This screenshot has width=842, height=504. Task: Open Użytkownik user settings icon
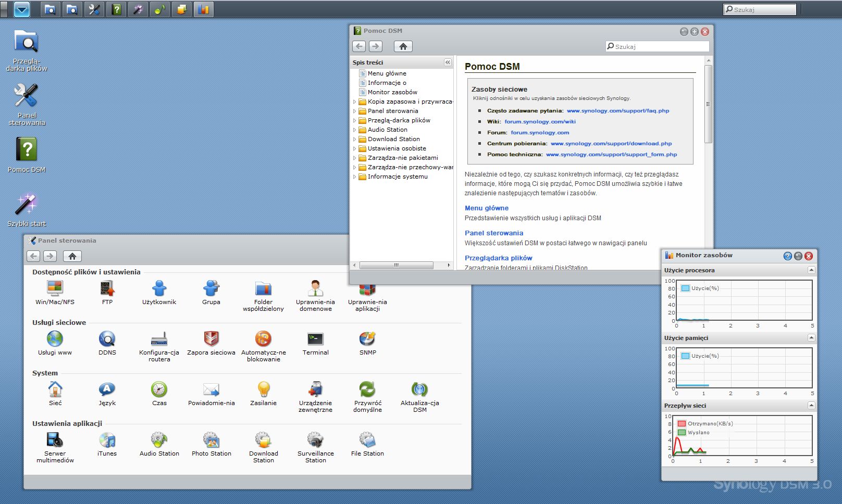[159, 289]
